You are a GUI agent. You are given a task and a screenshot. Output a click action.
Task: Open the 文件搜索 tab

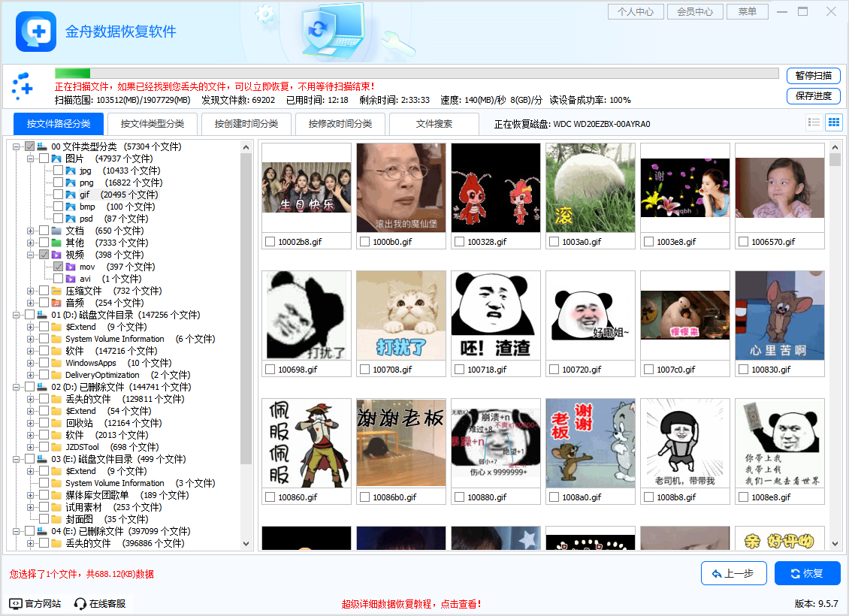(434, 124)
